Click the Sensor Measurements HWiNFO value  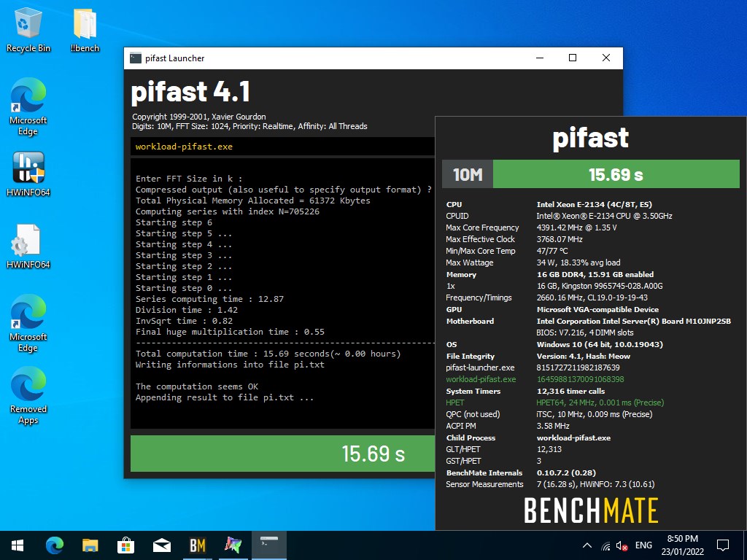click(595, 484)
